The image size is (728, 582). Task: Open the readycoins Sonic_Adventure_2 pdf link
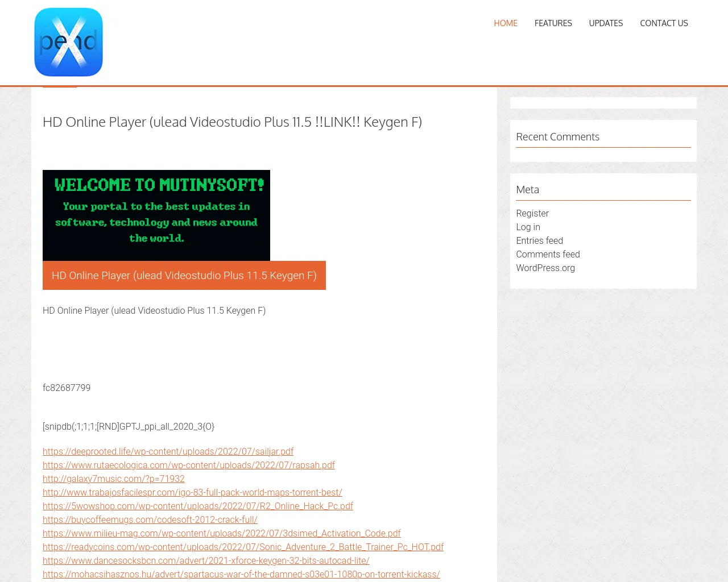coord(243,547)
